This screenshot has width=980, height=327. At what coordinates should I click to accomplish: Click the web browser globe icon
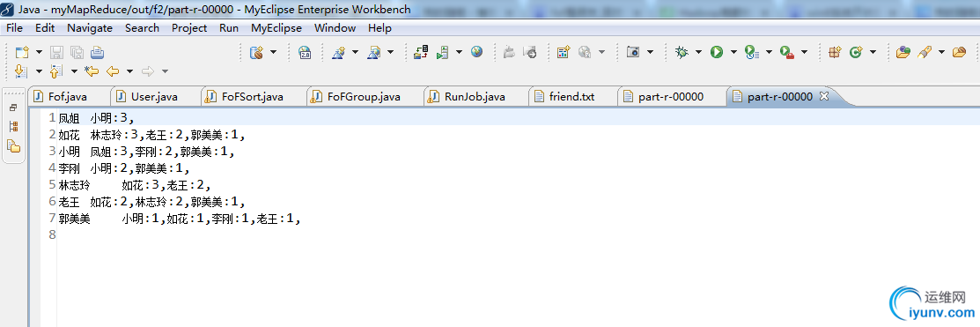tap(477, 52)
